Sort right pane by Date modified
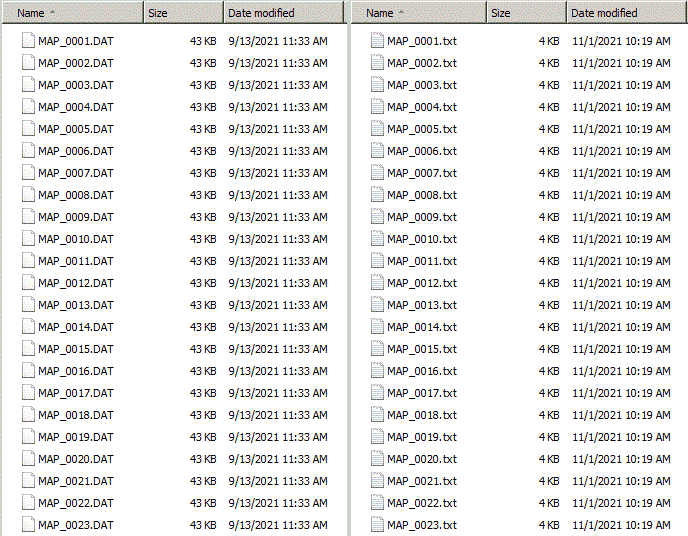The image size is (688, 536). (x=627, y=13)
